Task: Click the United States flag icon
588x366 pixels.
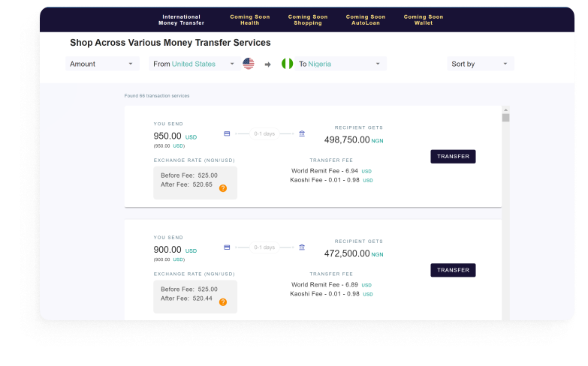Action: [x=249, y=64]
